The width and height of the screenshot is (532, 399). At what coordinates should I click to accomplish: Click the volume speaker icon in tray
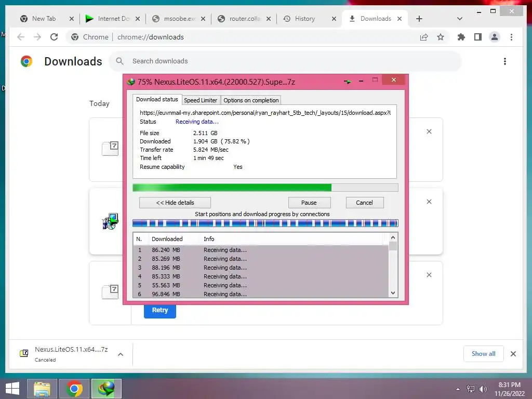(483, 389)
